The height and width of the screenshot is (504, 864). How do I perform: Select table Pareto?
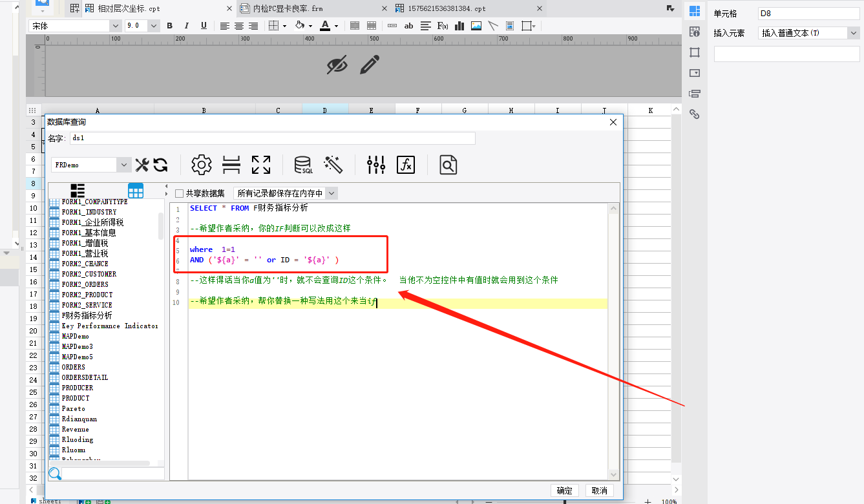click(73, 408)
